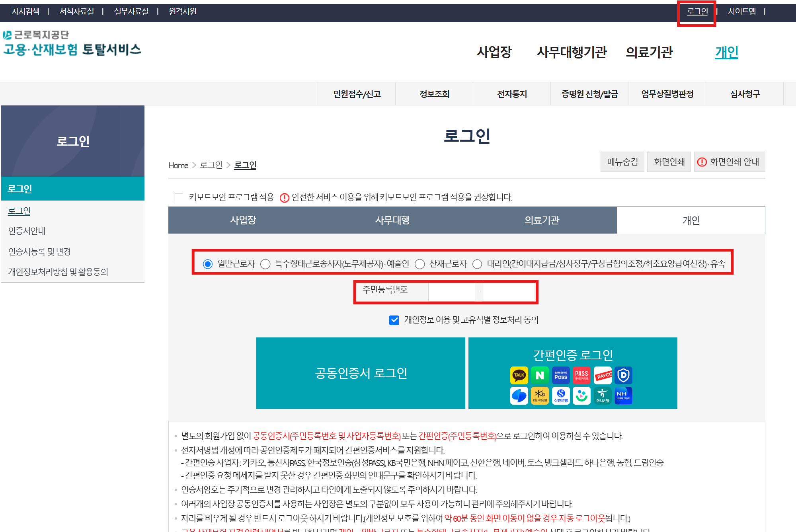Click 간편인증 로그인 heading button

click(573, 355)
